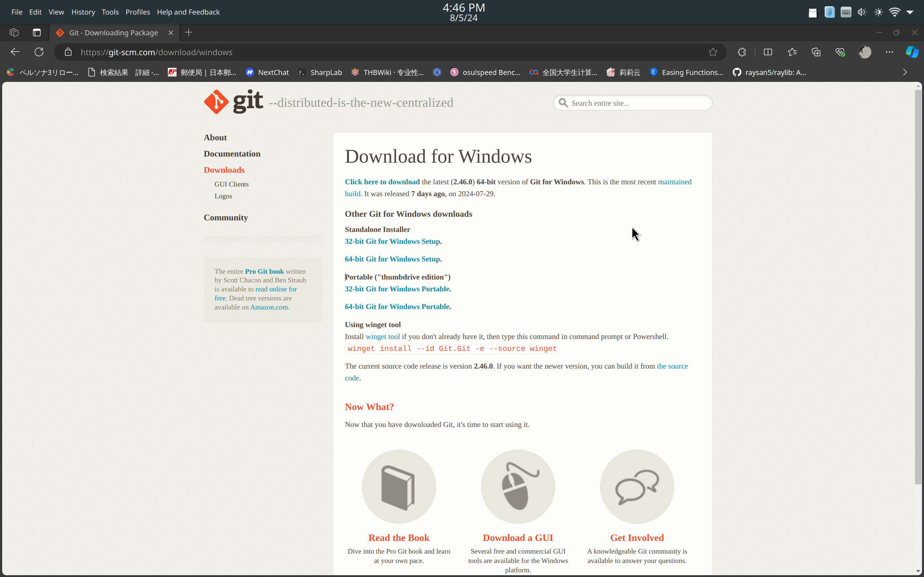This screenshot has width=924, height=577.
Task: Expand the system tray dropdown arrow
Action: coord(910,12)
